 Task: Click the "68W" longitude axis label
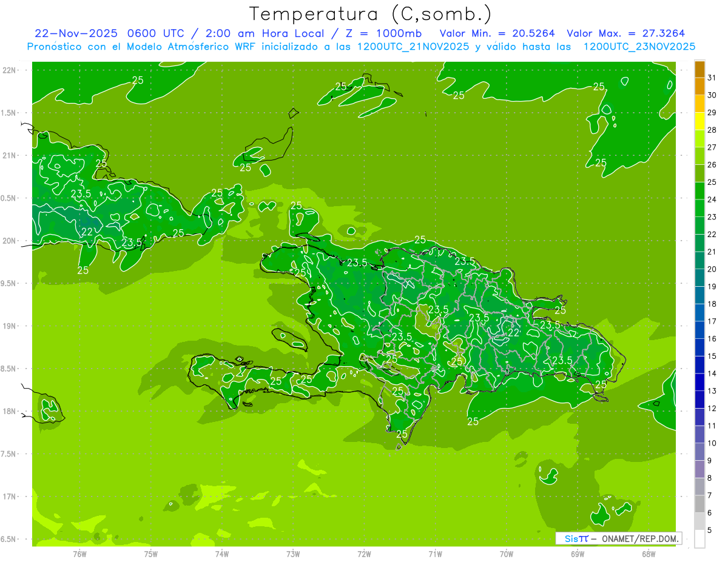[x=649, y=554]
